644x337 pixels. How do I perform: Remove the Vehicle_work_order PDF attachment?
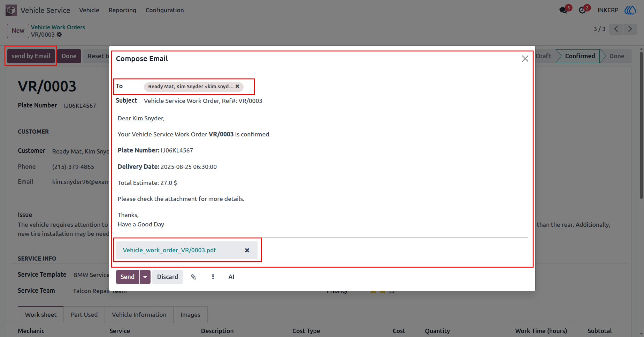[247, 250]
